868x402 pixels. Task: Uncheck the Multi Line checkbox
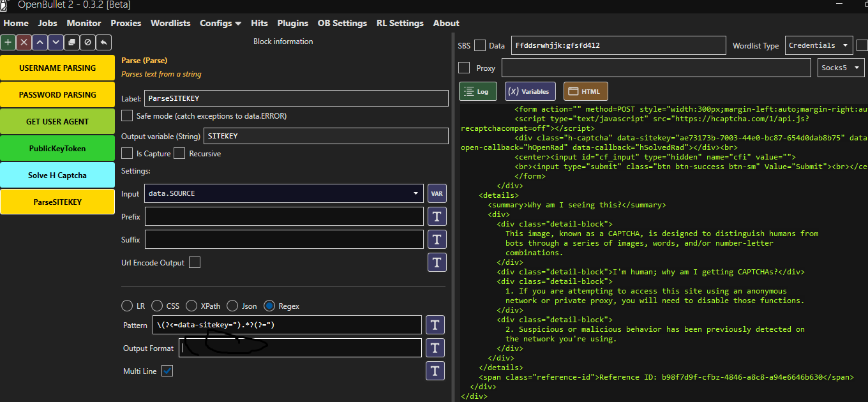click(167, 371)
